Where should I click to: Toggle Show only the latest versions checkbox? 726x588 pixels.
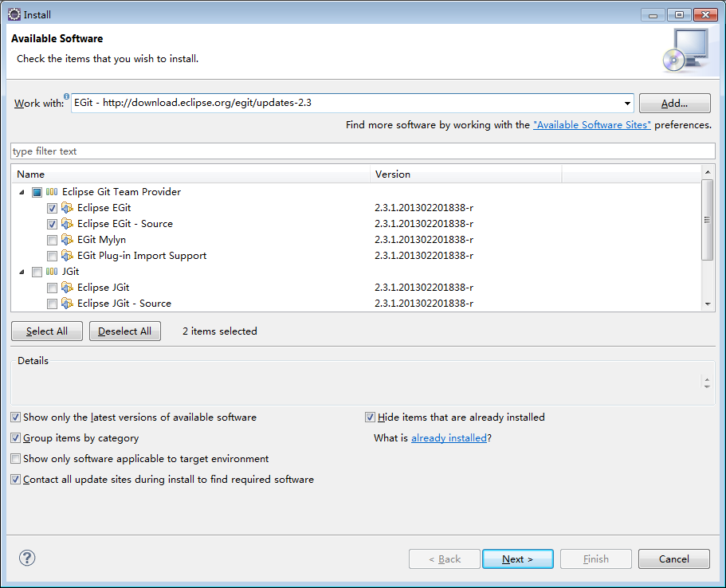pos(16,417)
